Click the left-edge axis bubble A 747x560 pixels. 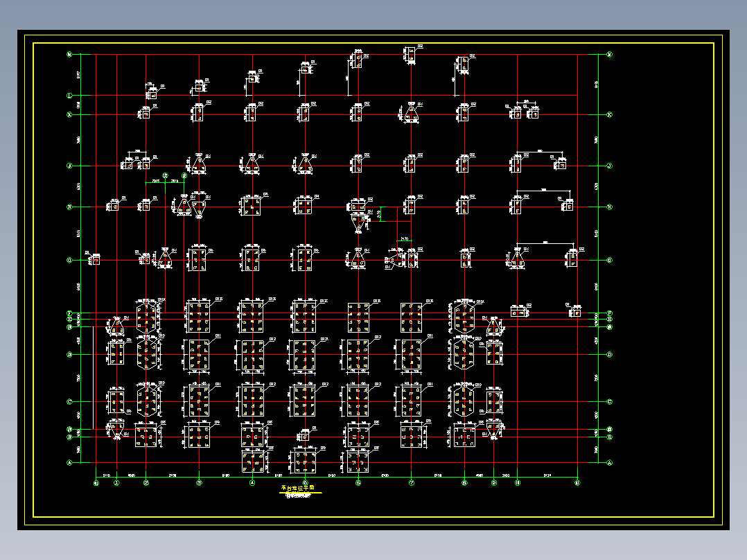coord(69,463)
